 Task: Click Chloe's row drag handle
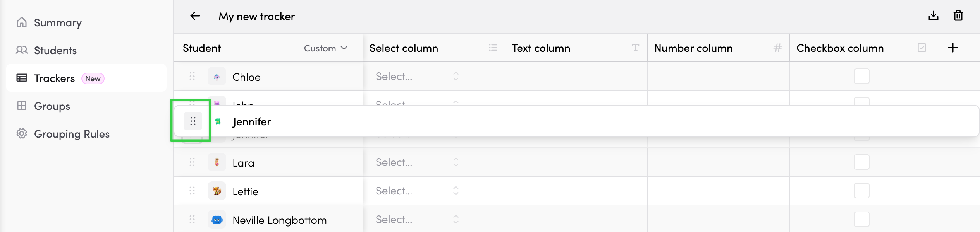pos(192,77)
